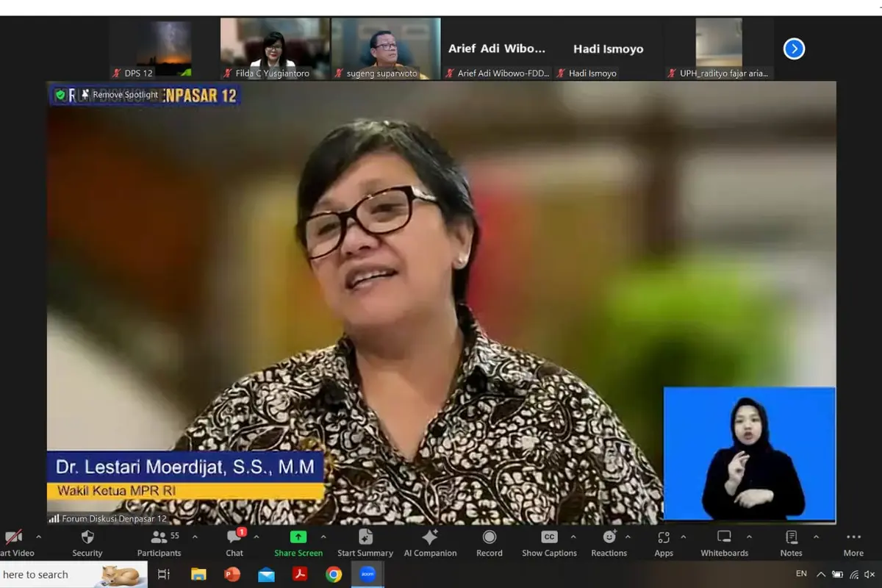This screenshot has width=882, height=588.
Task: Open Google Chrome from the taskbar
Action: pos(334,574)
